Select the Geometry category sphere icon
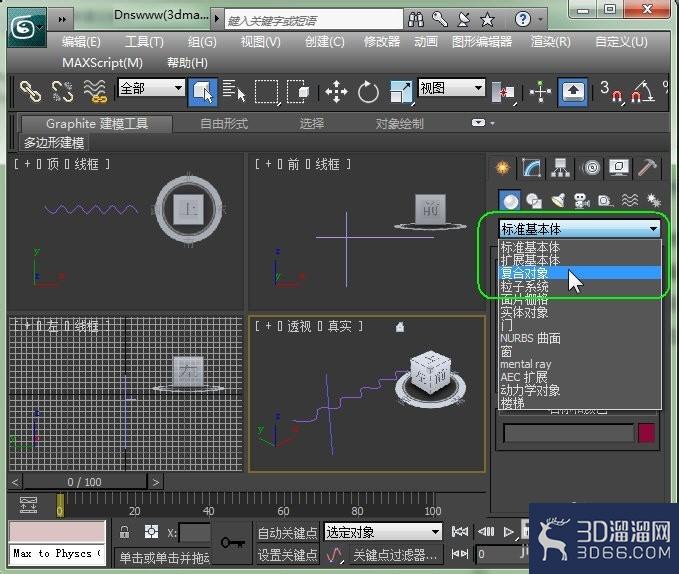The image size is (679, 574). pos(511,201)
